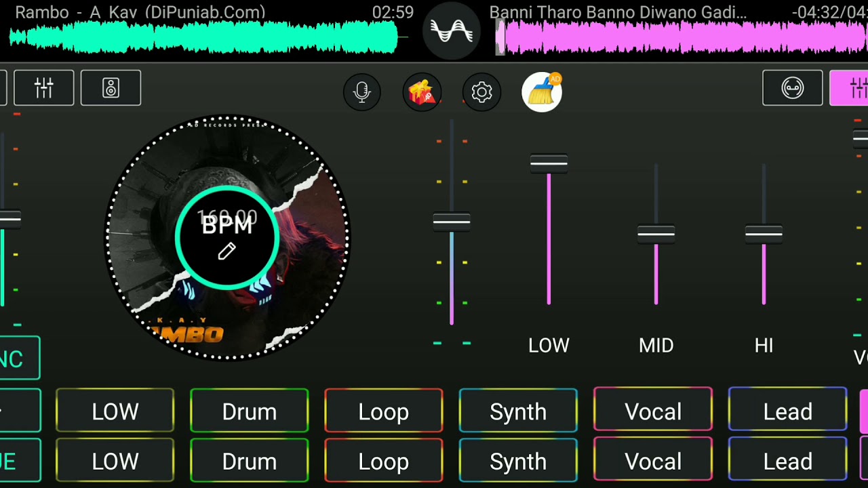Screen dimensions: 868x488
Task: Trigger the top-row Vocal pad
Action: [653, 411]
